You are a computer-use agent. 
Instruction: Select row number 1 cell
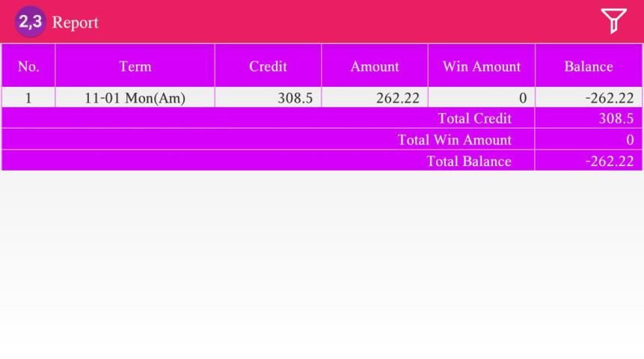(x=28, y=98)
